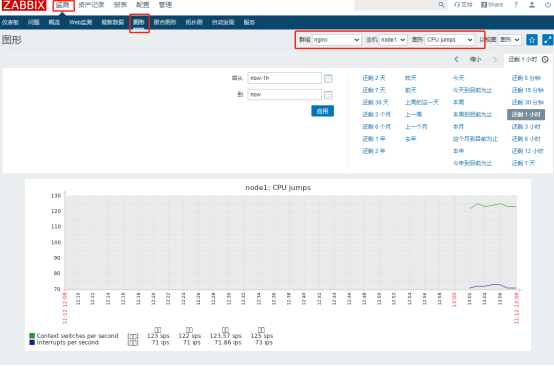Select the 本月 range
The height and width of the screenshot is (366, 554).
[458, 126]
